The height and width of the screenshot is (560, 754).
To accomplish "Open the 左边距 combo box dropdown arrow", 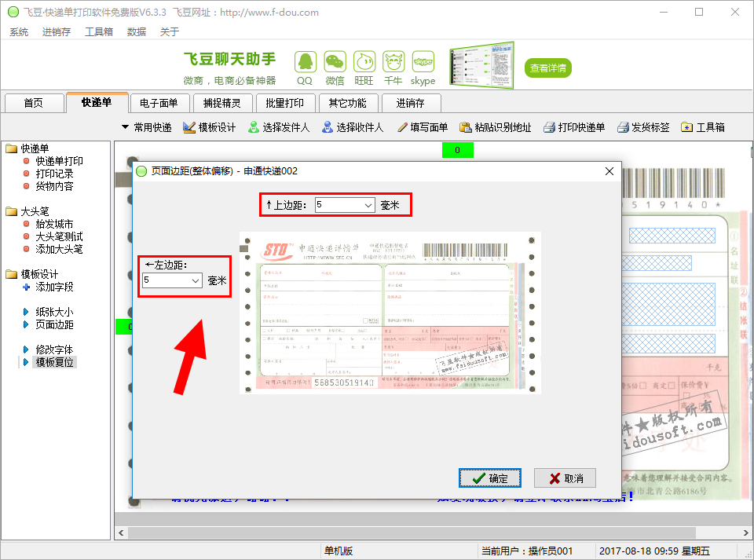I will (x=196, y=280).
